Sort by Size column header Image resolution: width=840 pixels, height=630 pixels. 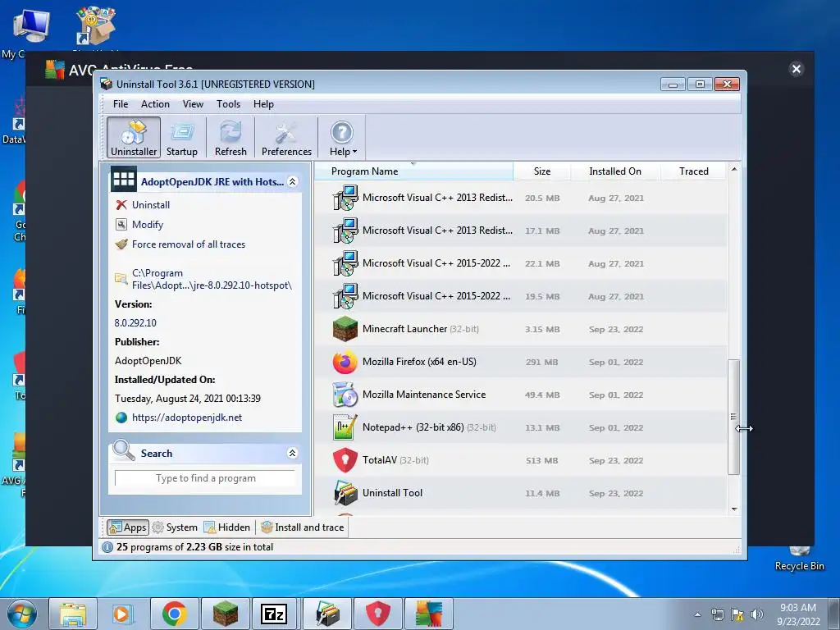click(541, 171)
